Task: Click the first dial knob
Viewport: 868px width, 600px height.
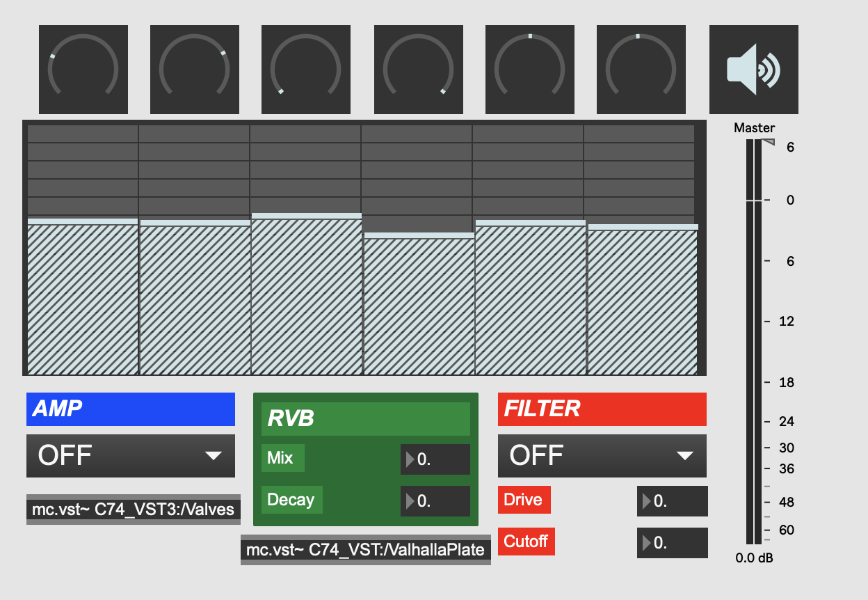Action: click(x=83, y=70)
